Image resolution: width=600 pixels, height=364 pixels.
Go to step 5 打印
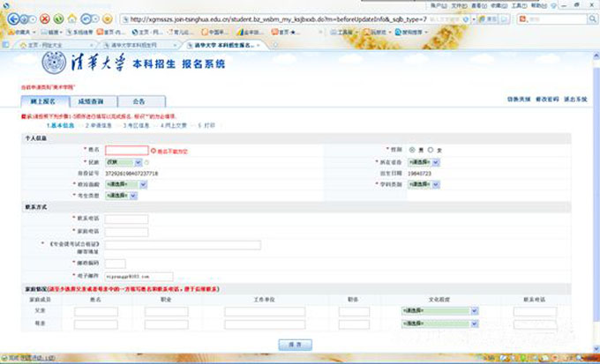(x=206, y=125)
